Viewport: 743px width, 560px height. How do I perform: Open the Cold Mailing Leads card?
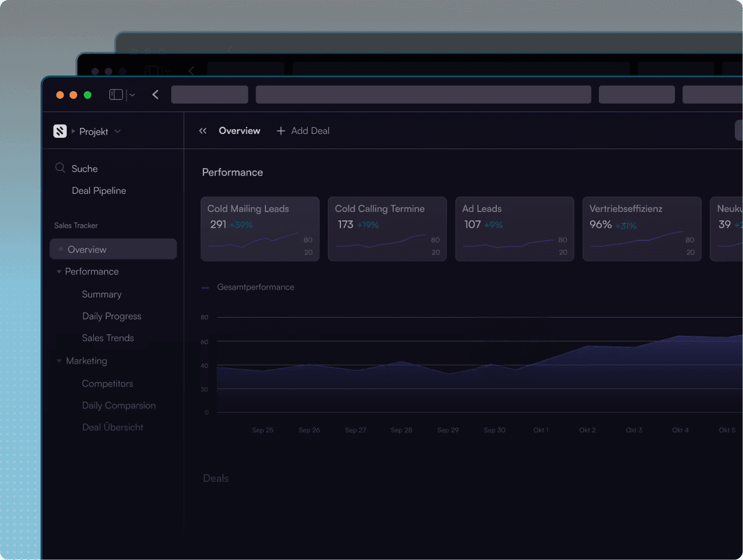coord(260,229)
